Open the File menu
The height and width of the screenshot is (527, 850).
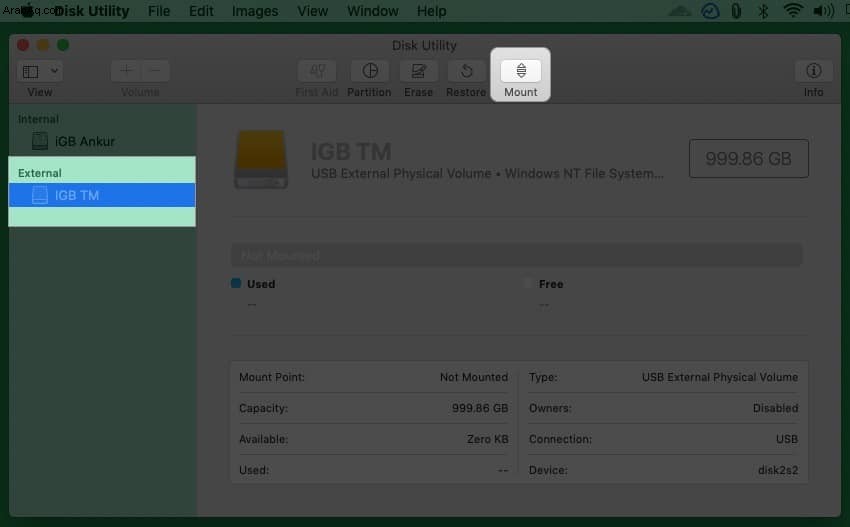click(159, 11)
